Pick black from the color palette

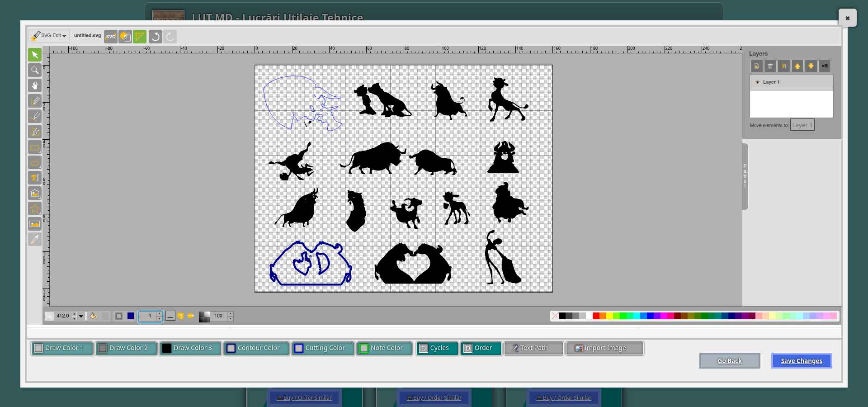pos(562,316)
